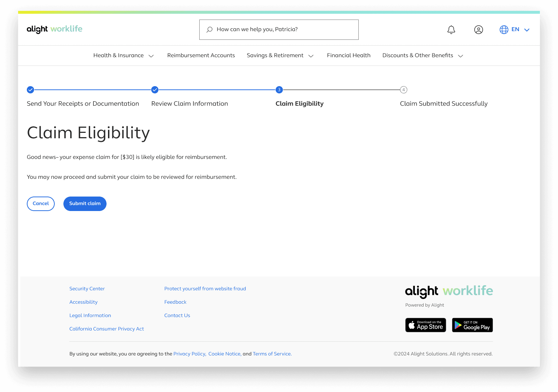Image resolution: width=558 pixels, height=392 pixels.
Task: Open California Consumer Privacy Act link
Action: [x=107, y=329]
